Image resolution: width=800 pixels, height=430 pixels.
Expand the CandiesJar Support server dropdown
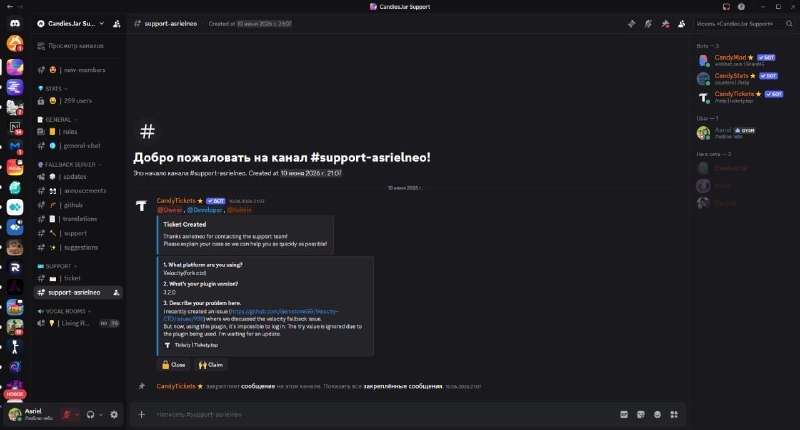(71, 23)
